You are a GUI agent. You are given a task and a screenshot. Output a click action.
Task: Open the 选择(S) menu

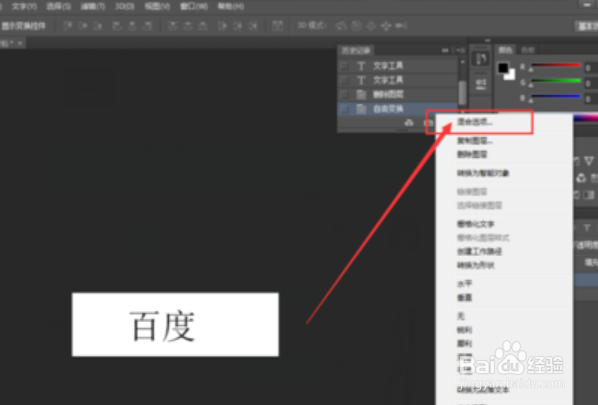pos(58,6)
